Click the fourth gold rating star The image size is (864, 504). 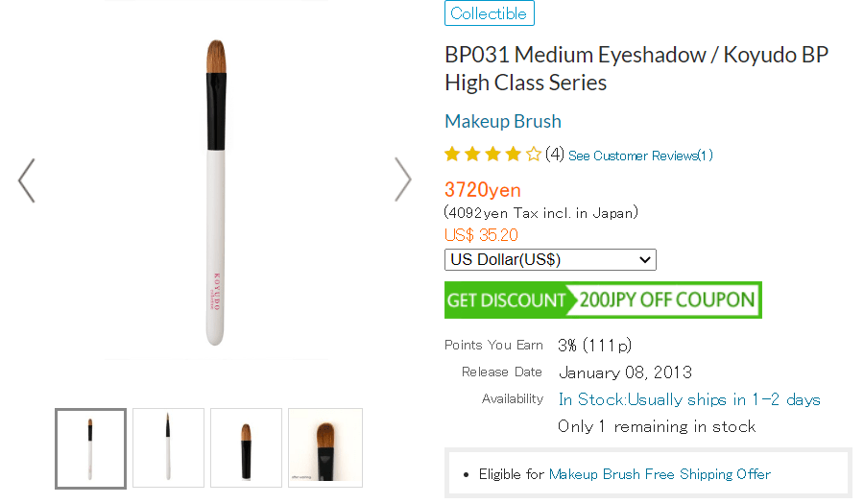(x=514, y=155)
